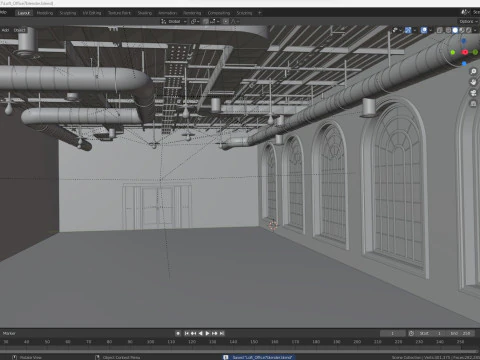Open the Object menu in viewport header
Image resolution: width=480 pixels, height=360 pixels.
pos(19,30)
